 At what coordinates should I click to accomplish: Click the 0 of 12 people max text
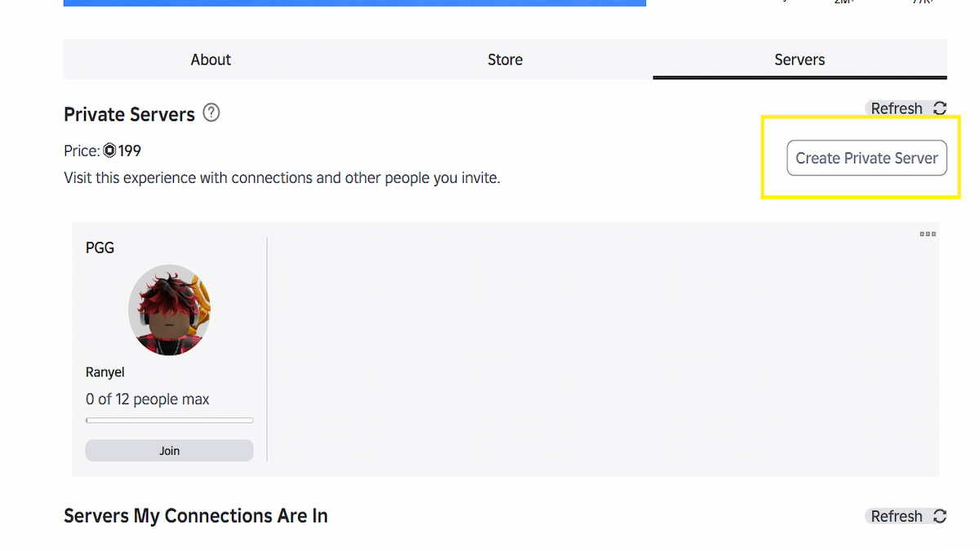[x=147, y=399]
